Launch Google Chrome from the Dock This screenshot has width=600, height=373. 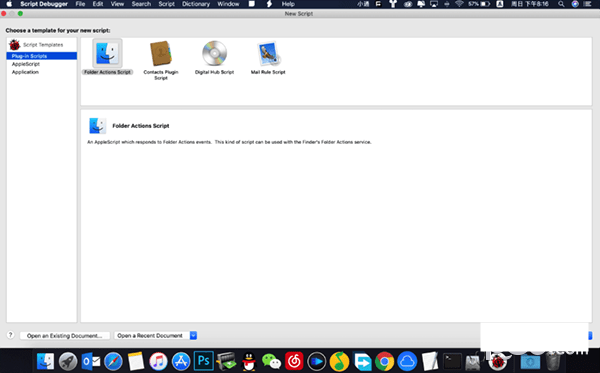click(x=385, y=361)
